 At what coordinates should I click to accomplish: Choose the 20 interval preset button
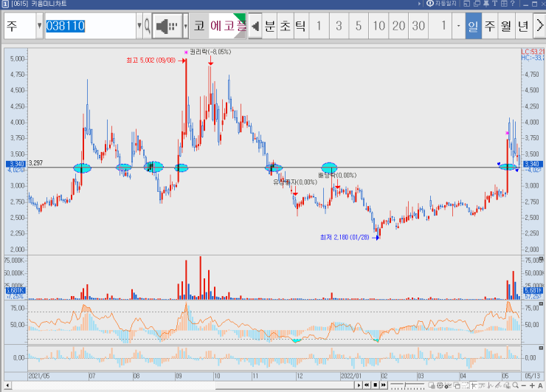coord(398,26)
